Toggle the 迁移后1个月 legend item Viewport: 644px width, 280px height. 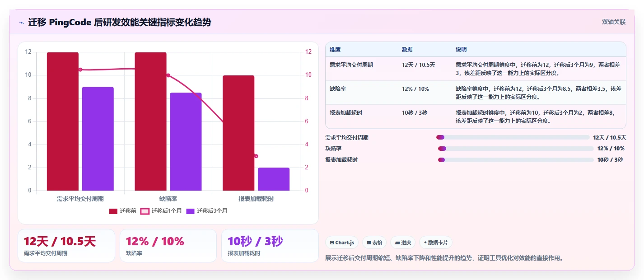point(161,211)
